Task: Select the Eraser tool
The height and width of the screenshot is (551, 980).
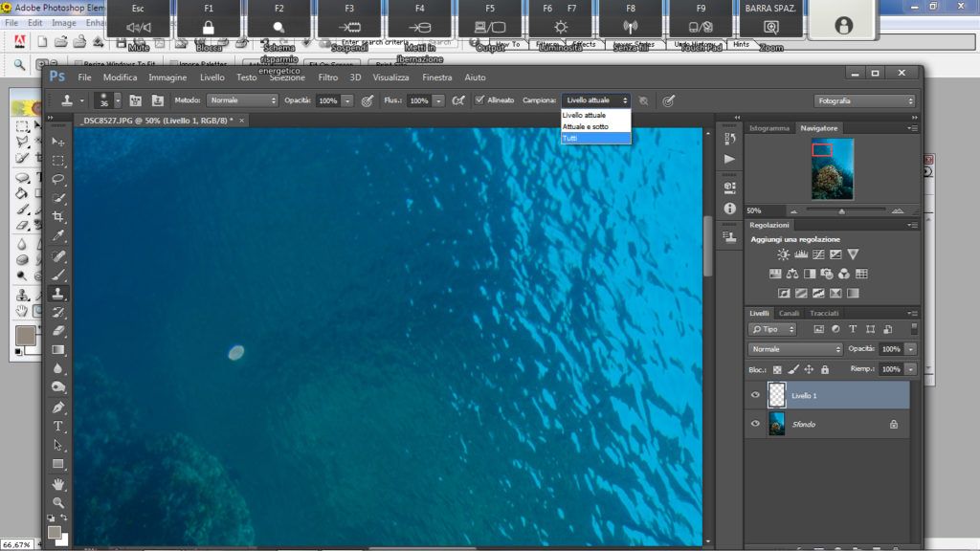Action: 58,330
